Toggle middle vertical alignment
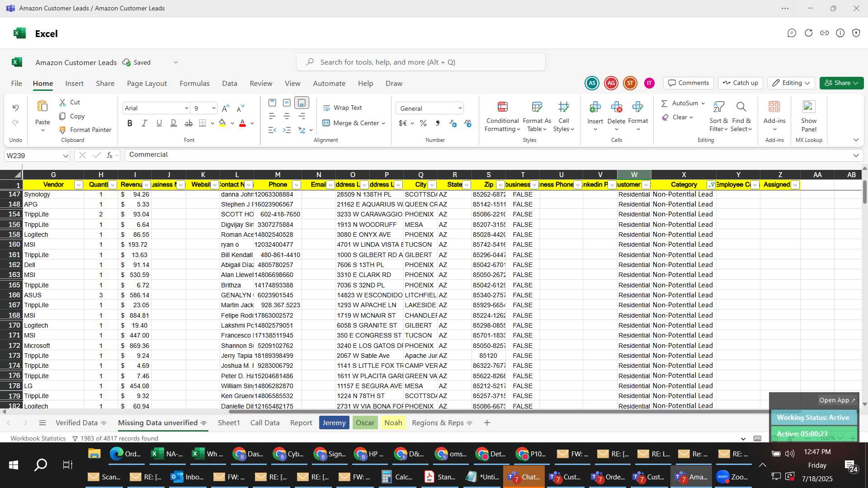The image size is (868, 488). tap(287, 103)
